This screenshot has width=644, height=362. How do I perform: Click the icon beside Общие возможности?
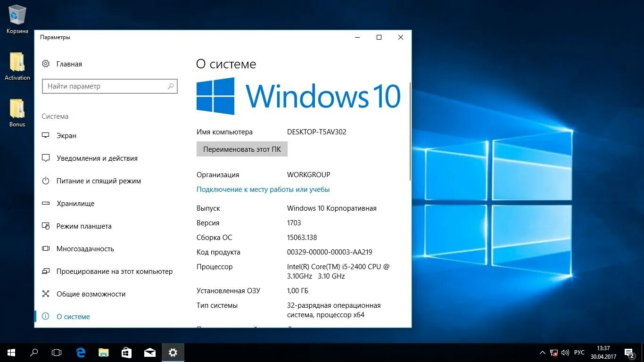click(x=46, y=294)
